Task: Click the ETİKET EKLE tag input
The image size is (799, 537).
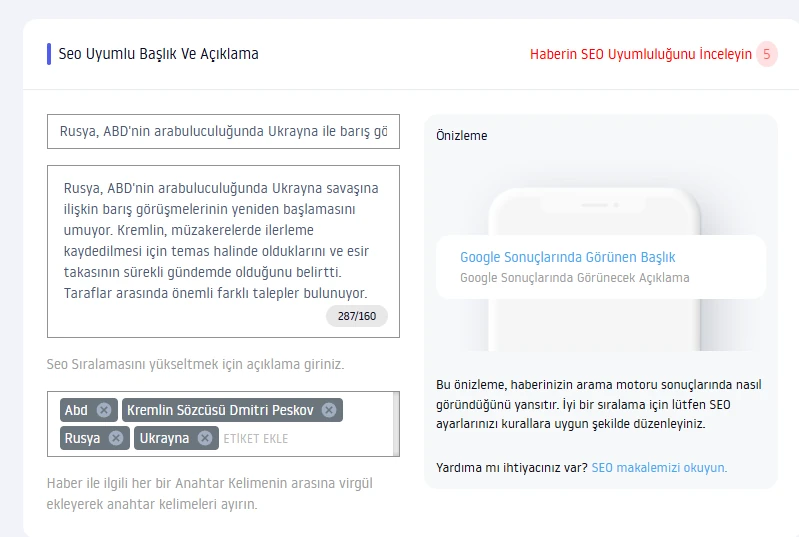Action: click(256, 439)
